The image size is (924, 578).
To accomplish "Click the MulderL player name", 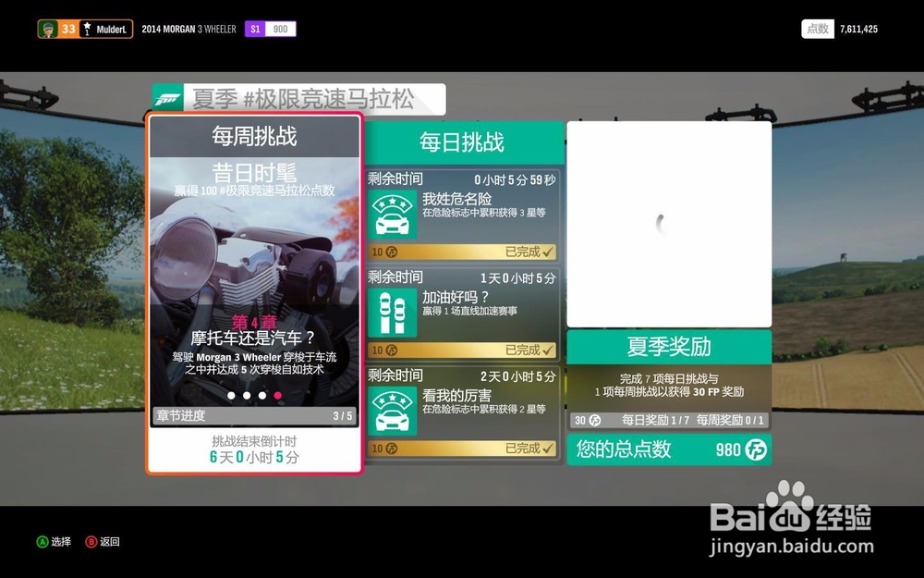I will click(112, 30).
